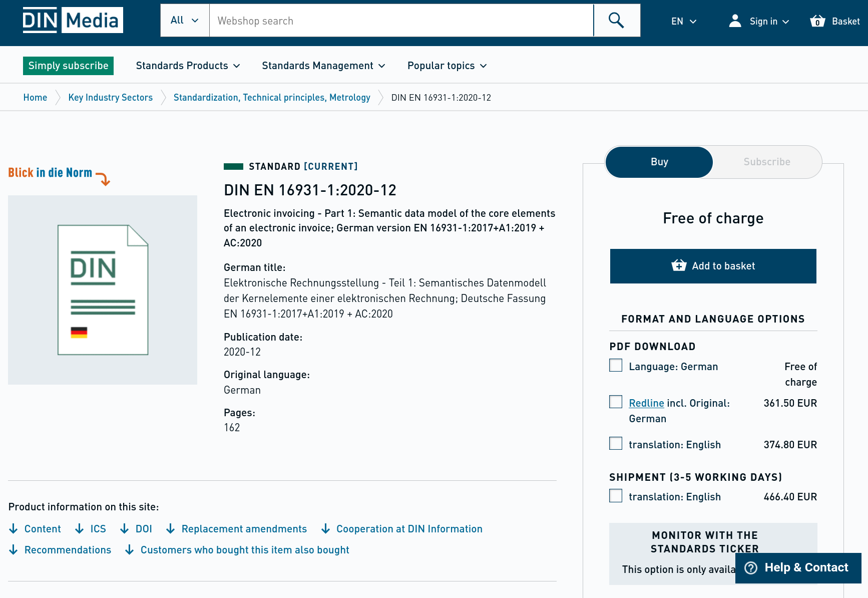Enable the German PDF download checkbox
Image resolution: width=868 pixels, height=598 pixels.
[615, 365]
